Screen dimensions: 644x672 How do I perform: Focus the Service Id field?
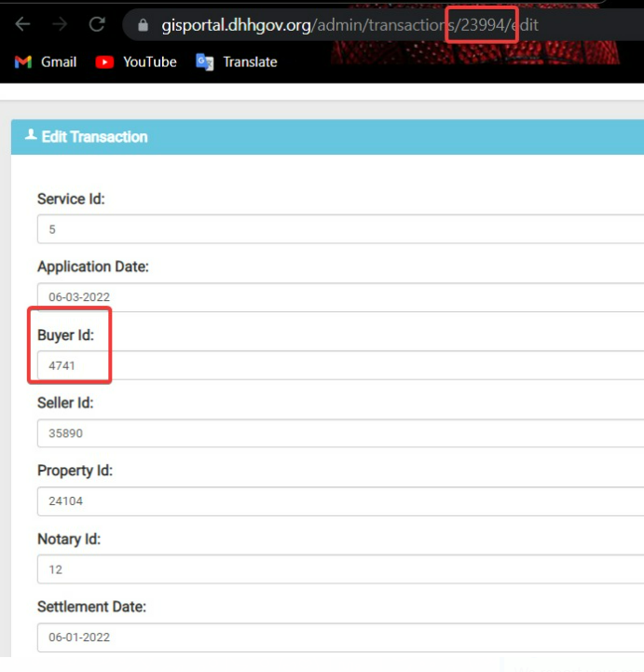coord(340,229)
